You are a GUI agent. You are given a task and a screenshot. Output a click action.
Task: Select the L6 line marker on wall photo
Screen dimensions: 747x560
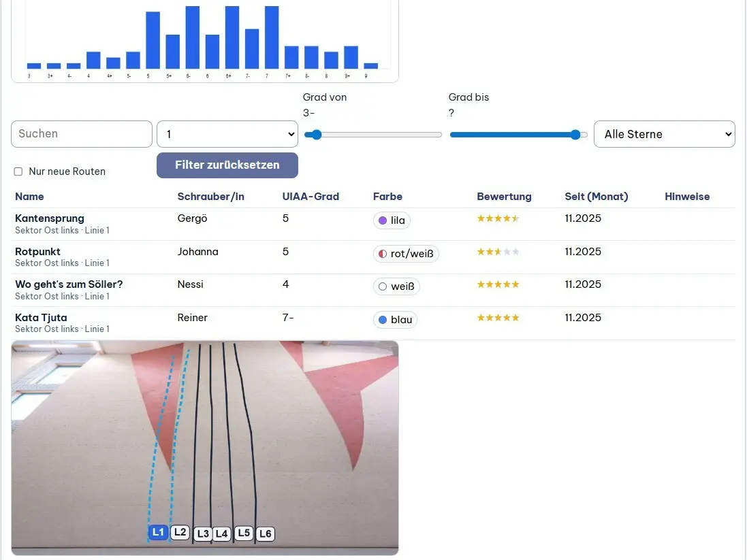pyautogui.click(x=266, y=534)
